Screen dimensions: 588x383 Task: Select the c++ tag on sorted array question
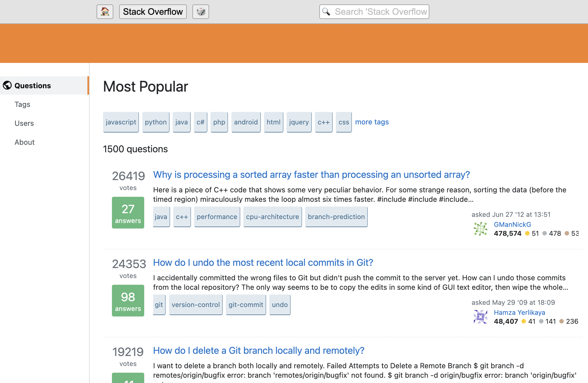pos(182,217)
